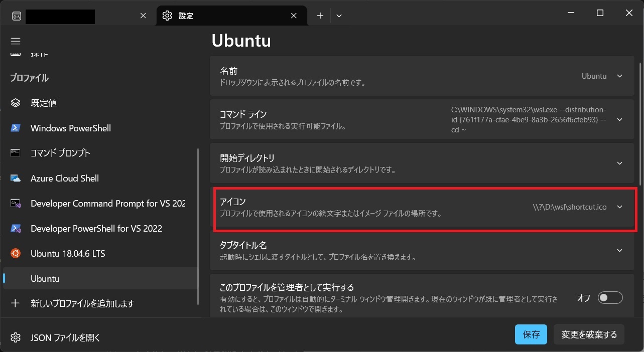Click Developer PowerShell for VS 2022 icon
Viewport: 644px width, 352px height.
pos(16,228)
